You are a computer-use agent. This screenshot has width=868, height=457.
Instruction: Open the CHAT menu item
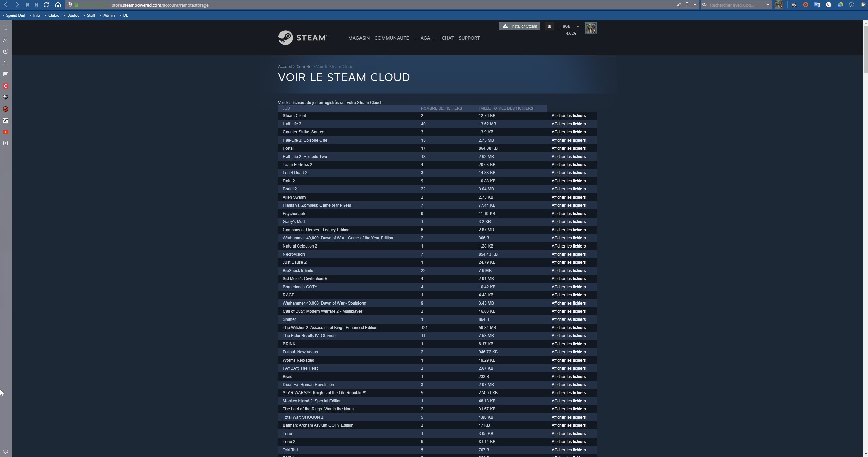coord(448,38)
